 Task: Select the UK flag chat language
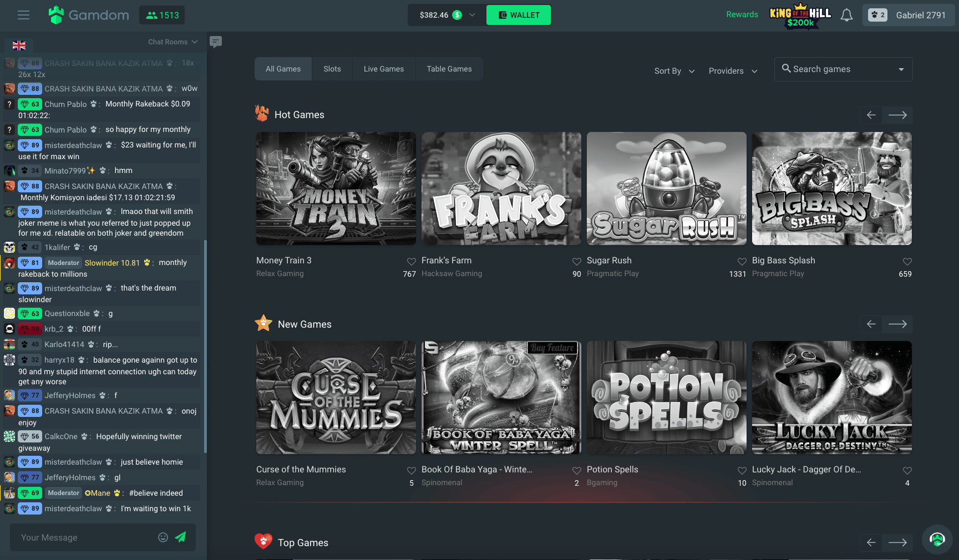click(19, 45)
